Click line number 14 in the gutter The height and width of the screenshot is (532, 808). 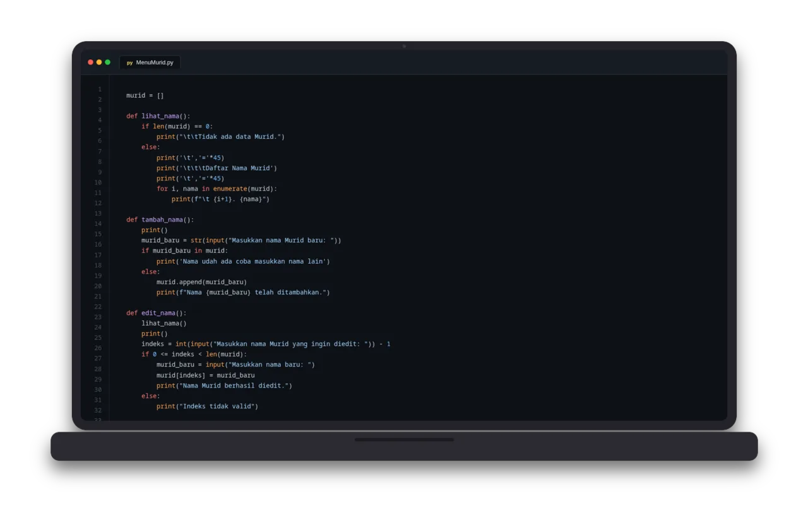[98, 224]
